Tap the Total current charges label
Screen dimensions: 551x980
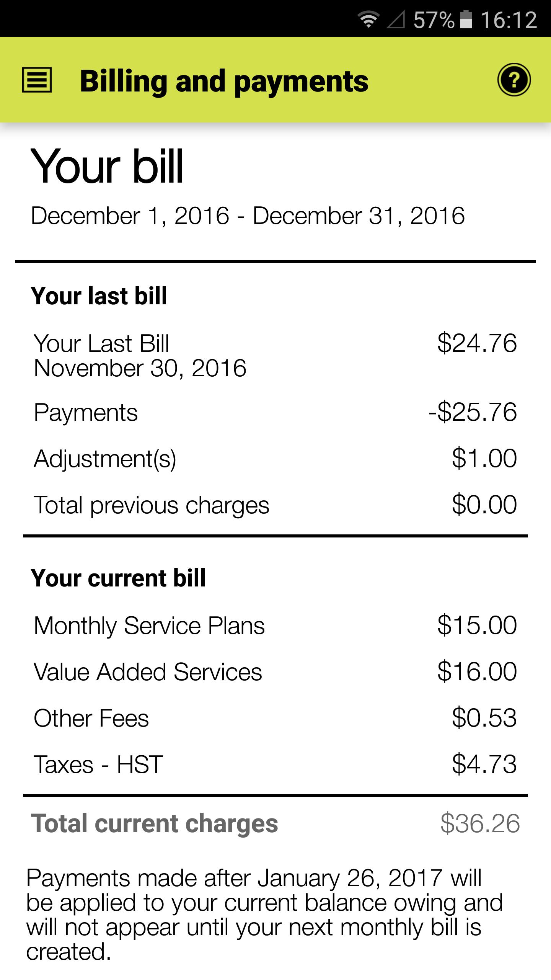(155, 824)
